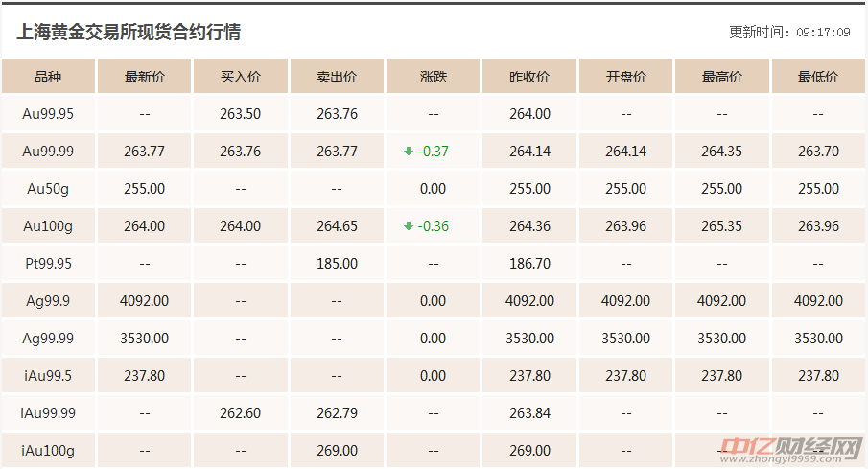Select the 买入价 column header

coord(240,77)
